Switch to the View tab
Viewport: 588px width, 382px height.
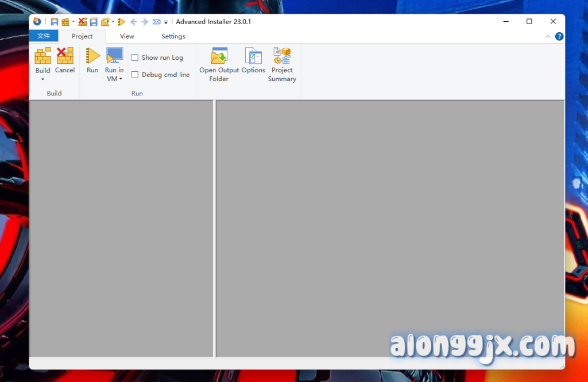(127, 36)
